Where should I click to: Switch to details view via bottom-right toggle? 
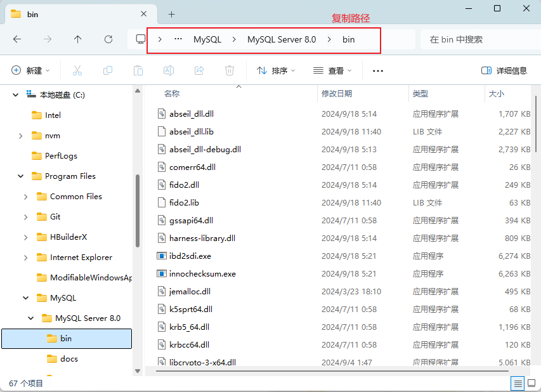(518, 383)
